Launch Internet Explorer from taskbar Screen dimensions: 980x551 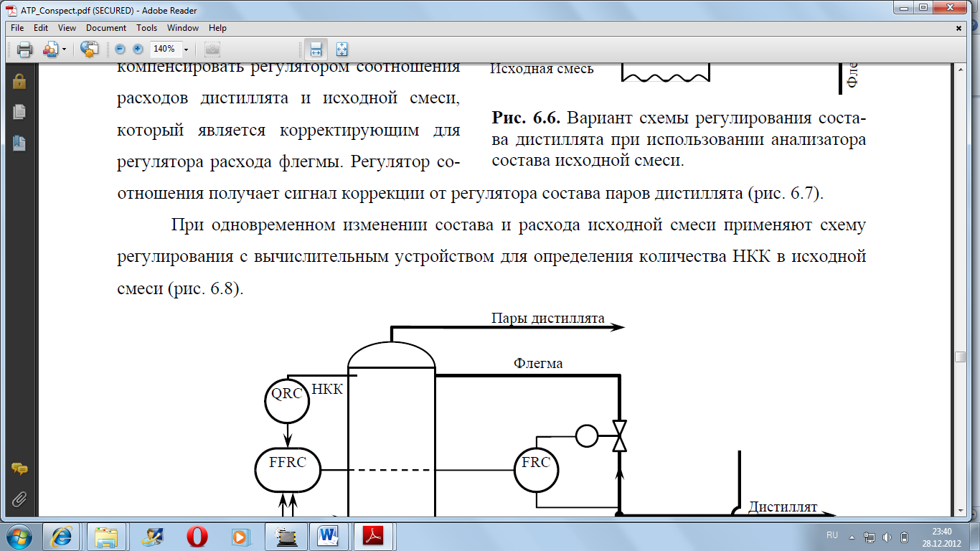coord(62,535)
